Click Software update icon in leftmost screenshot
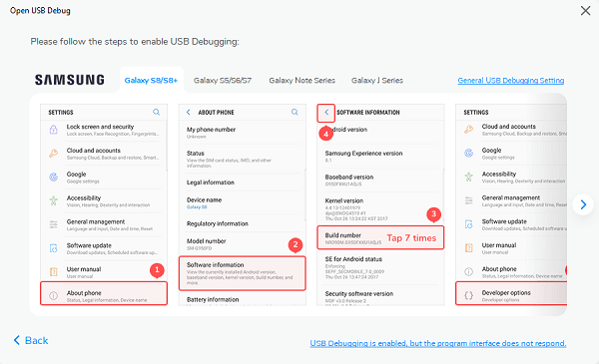Screen dimensions: 599x364 (54, 248)
